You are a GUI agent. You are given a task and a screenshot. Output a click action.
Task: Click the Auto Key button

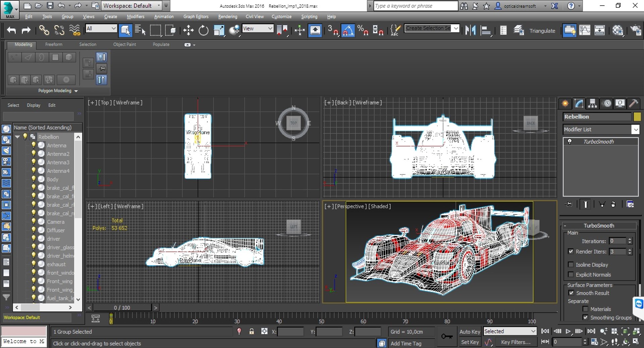tap(470, 332)
